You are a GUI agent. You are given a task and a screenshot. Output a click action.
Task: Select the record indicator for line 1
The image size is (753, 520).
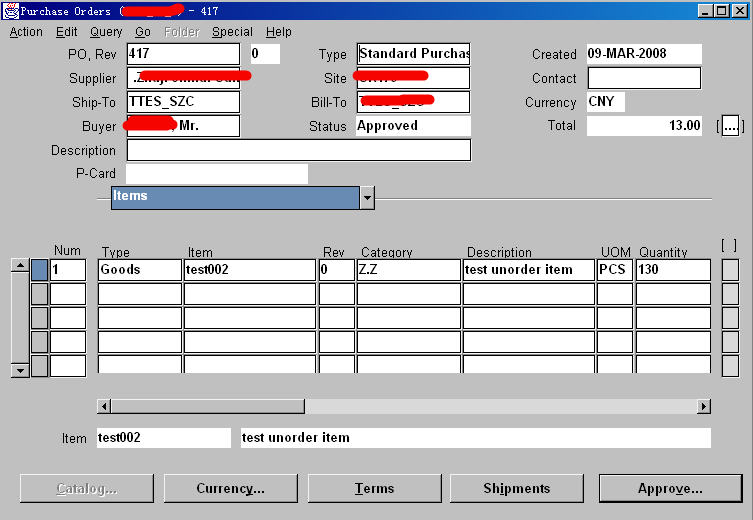coord(39,270)
